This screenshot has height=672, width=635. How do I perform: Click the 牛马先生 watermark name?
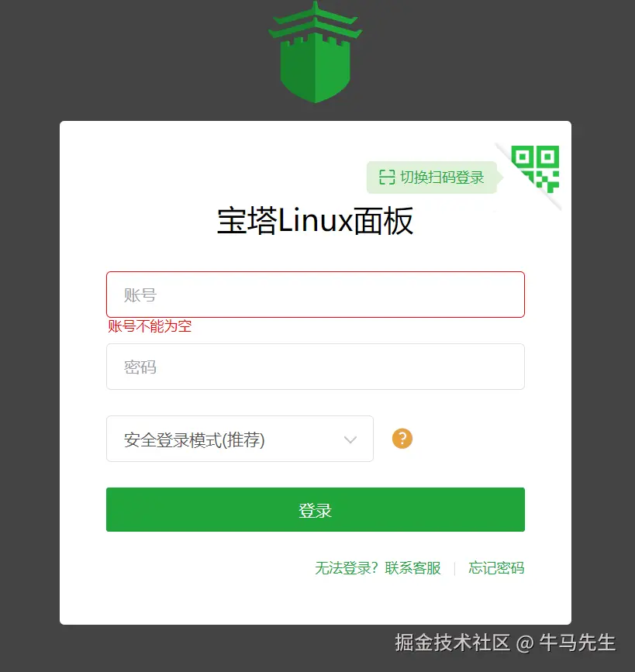[577, 643]
